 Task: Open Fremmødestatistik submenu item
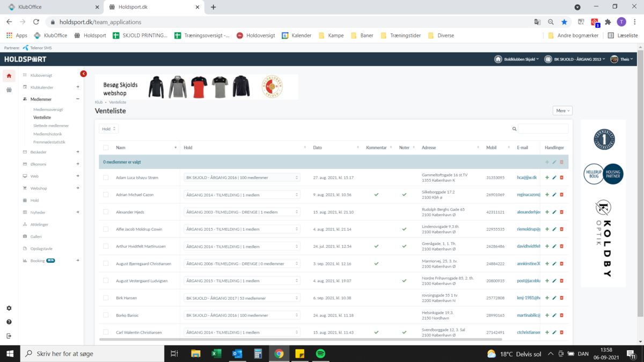(x=49, y=142)
